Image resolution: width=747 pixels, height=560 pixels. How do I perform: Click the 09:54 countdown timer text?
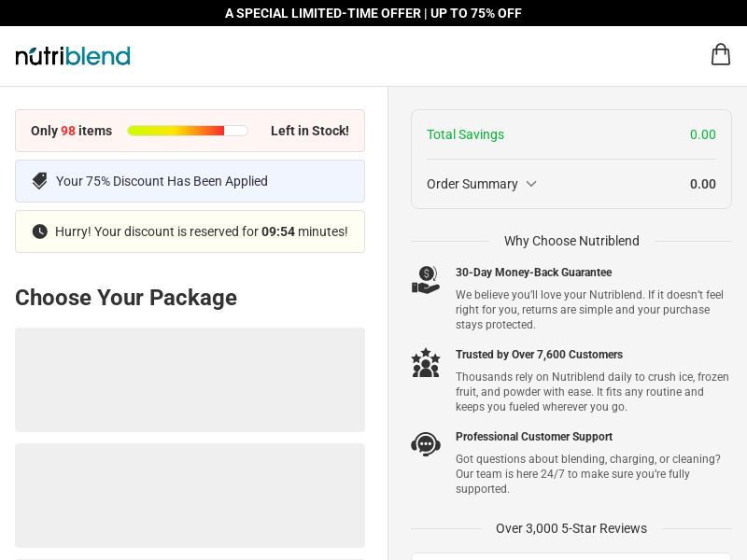point(278,231)
